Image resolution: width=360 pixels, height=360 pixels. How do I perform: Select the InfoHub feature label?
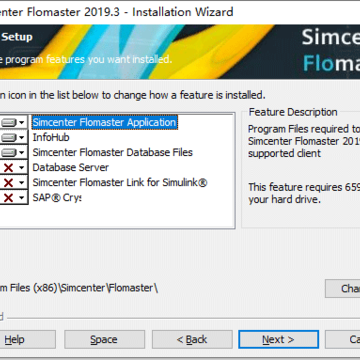(51, 137)
